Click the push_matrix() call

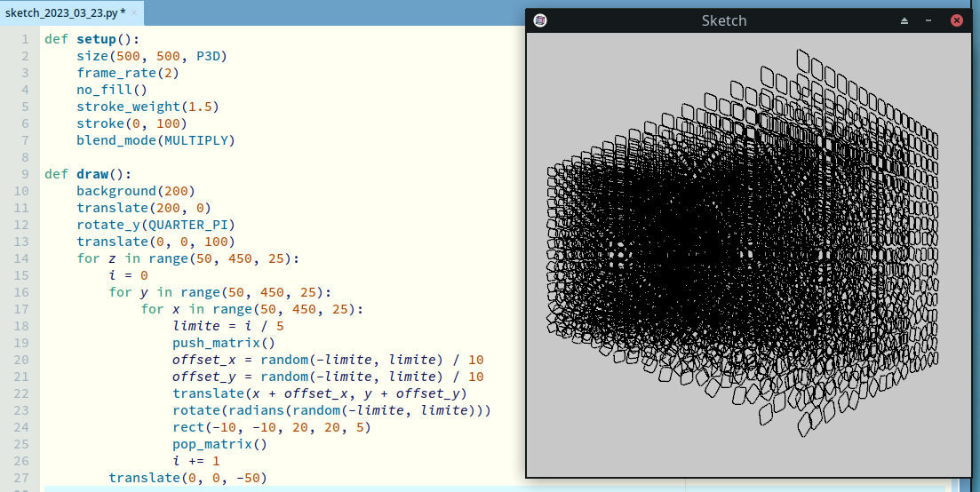pyautogui.click(x=224, y=343)
